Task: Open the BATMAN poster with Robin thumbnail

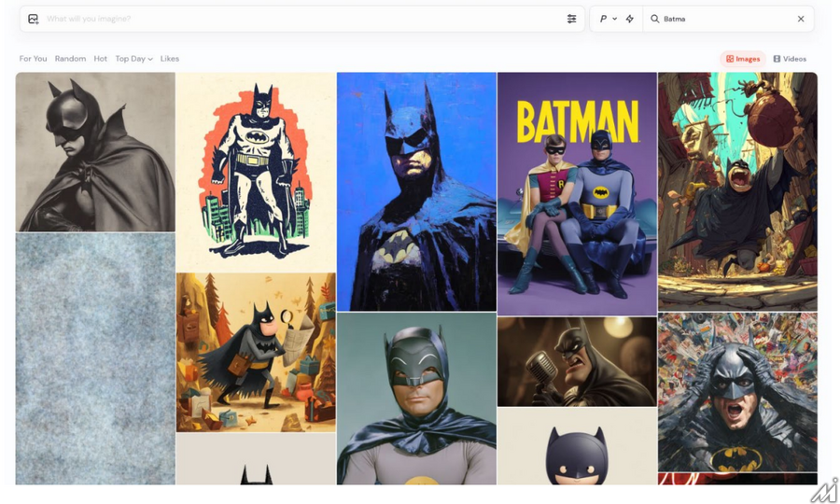Action: coord(577,194)
